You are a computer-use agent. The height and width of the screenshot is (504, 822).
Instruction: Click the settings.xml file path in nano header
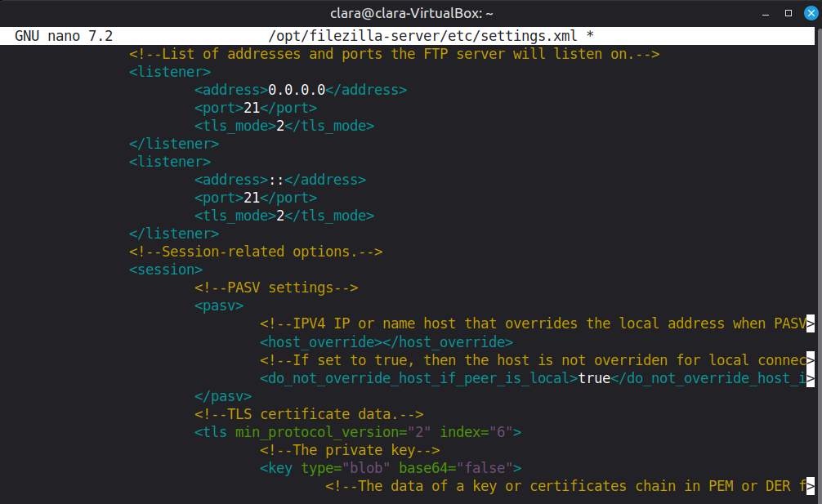point(422,36)
